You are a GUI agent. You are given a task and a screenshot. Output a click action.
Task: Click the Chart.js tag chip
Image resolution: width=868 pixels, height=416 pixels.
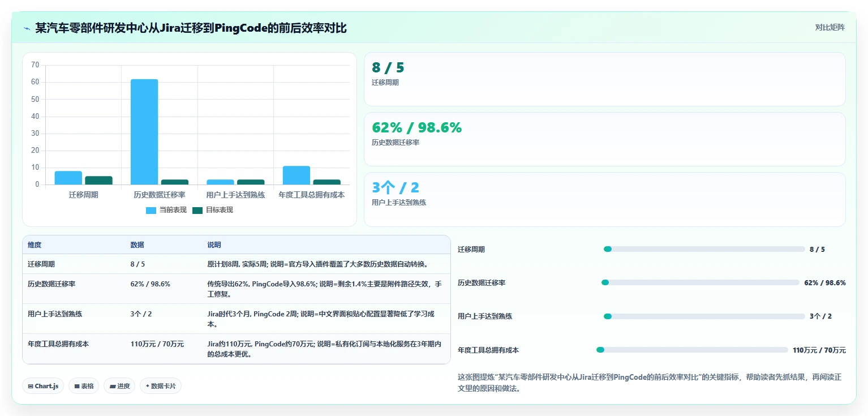[43, 386]
